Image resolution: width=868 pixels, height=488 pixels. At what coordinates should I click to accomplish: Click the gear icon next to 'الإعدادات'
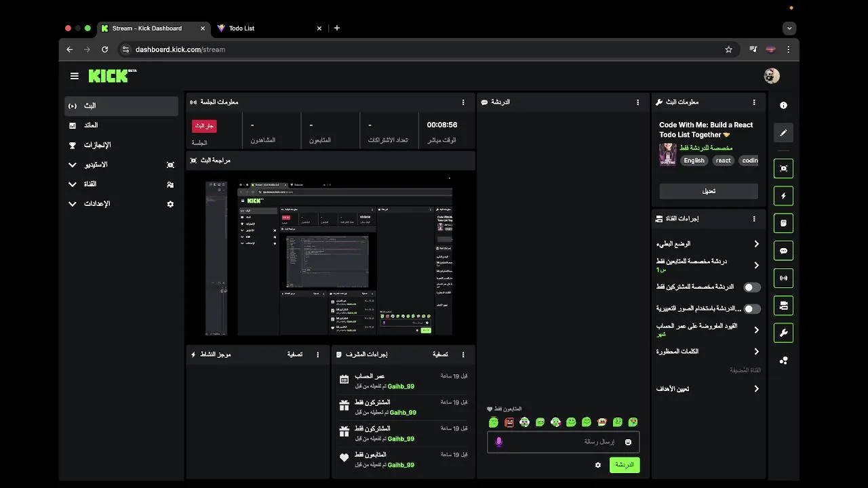[170, 204]
